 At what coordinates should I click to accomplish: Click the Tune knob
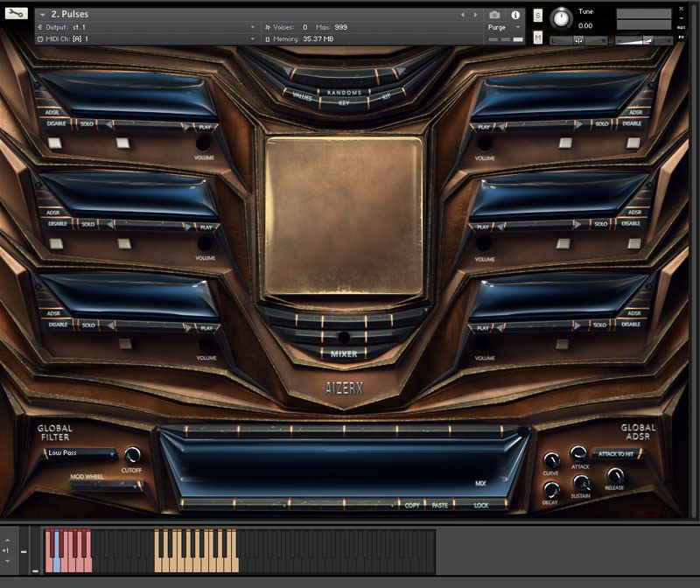coord(560,18)
